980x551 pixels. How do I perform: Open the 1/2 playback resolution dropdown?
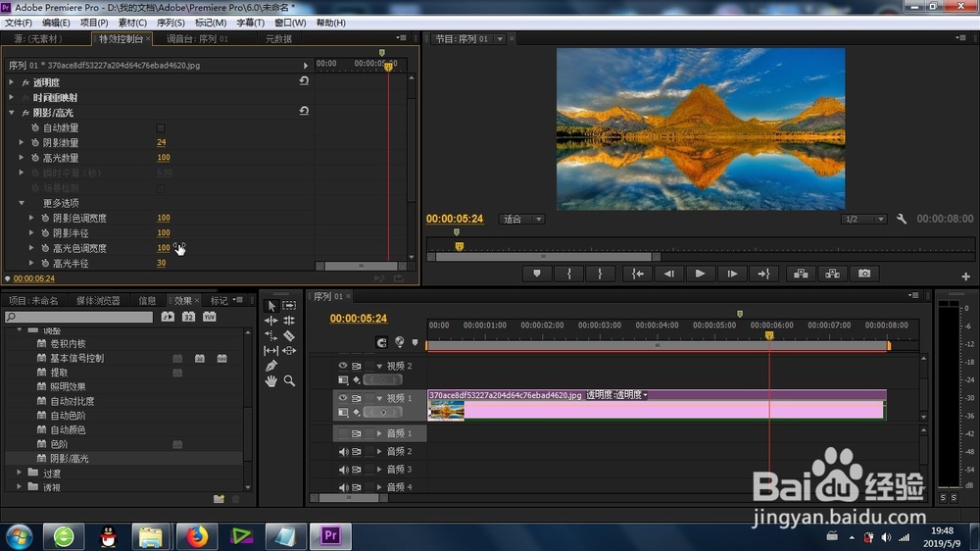(x=863, y=219)
